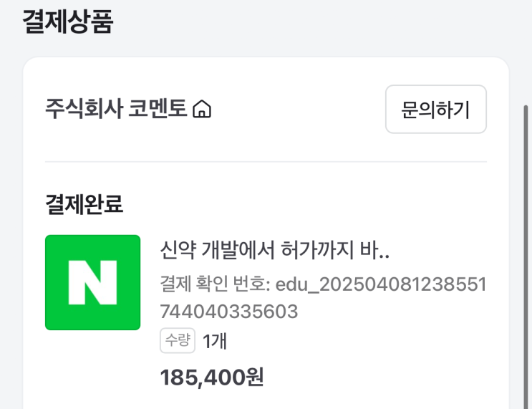Click the 185,400원 price
The image size is (532, 409).
point(212,376)
